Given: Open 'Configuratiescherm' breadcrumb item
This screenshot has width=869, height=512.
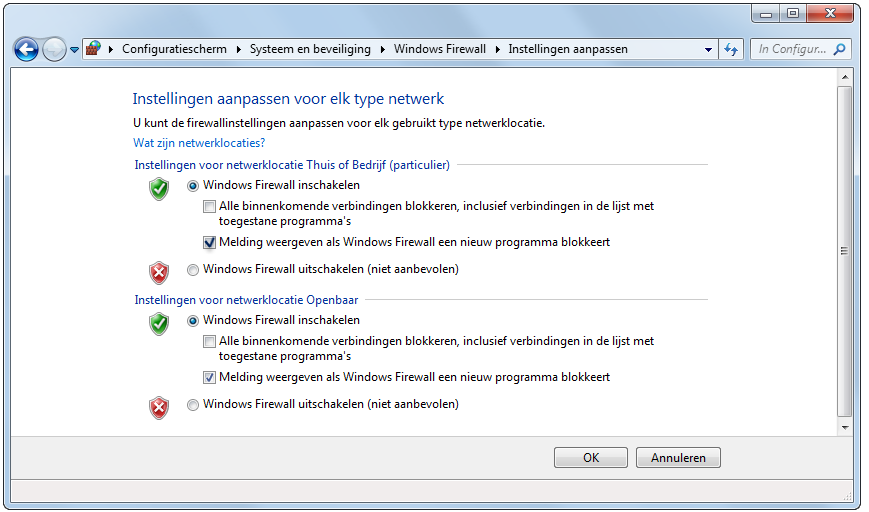Looking at the screenshot, I should tap(174, 49).
